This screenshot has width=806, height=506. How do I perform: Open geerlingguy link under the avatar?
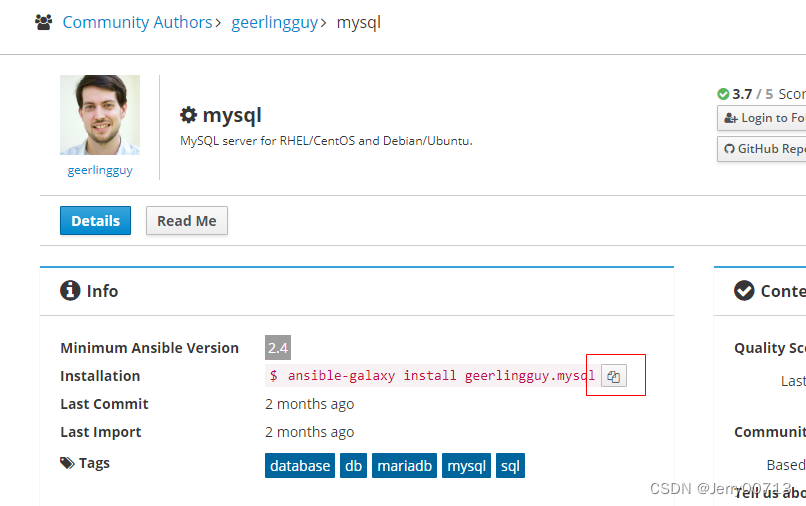[100, 170]
